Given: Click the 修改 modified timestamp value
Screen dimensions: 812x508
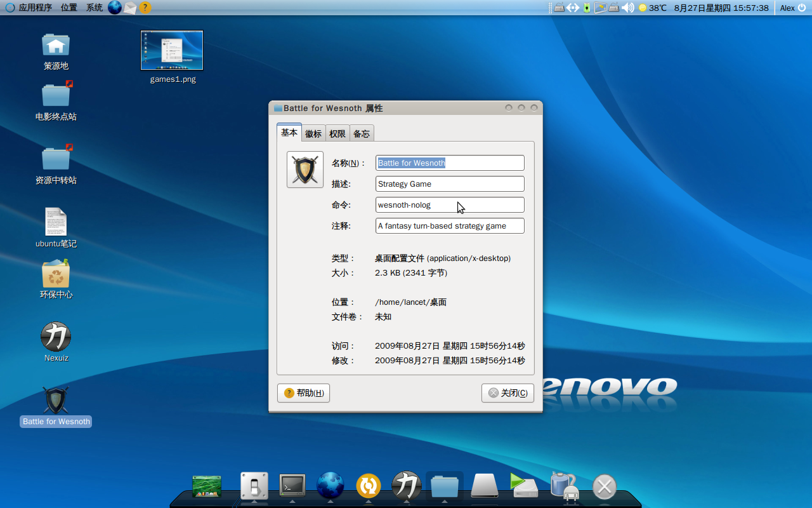Looking at the screenshot, I should pos(450,361).
